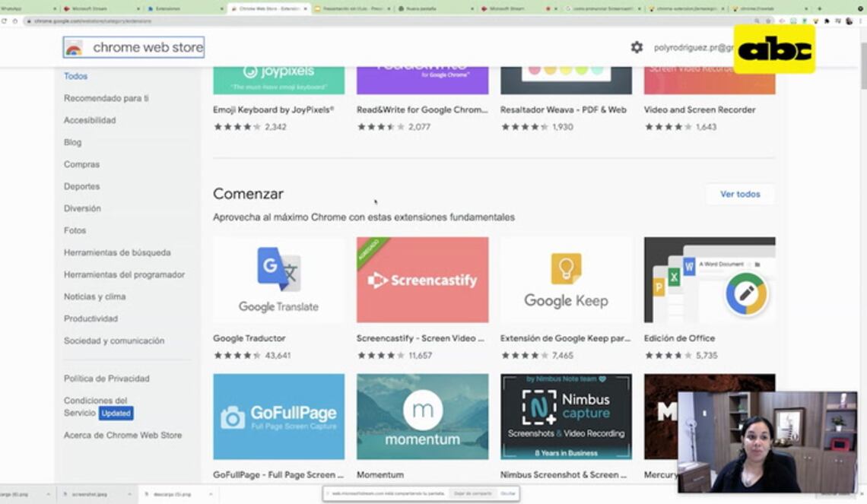Open the Política de Privacidad link
The width and height of the screenshot is (867, 504).
[106, 379]
